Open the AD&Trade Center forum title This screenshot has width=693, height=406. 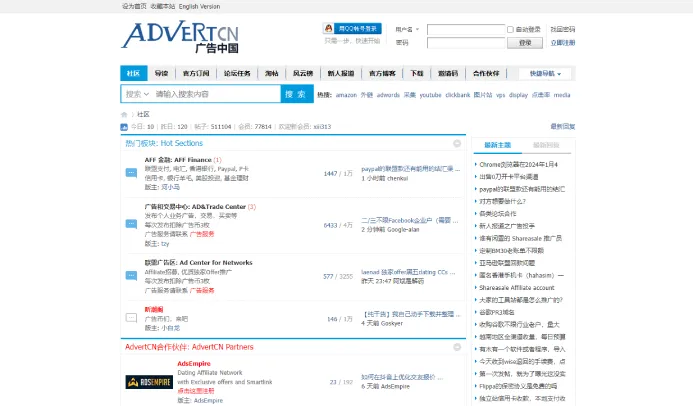coord(195,207)
